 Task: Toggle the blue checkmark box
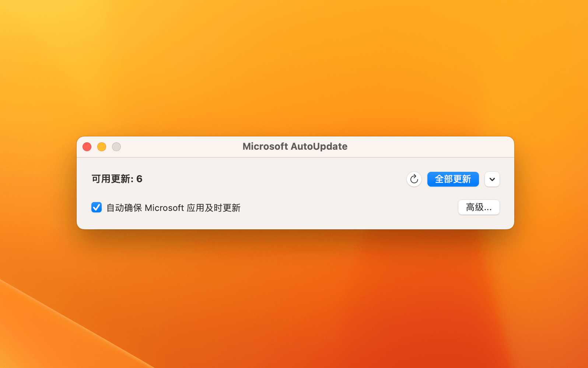[97, 207]
